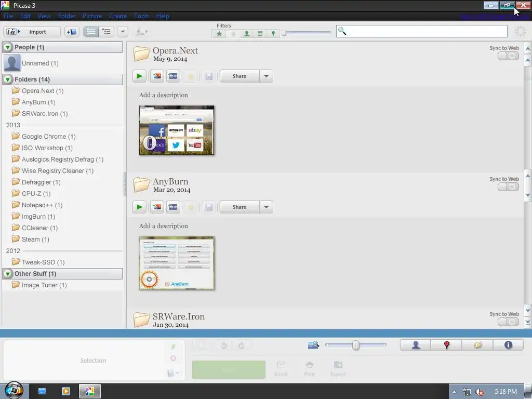Switch to flat folder list view
The height and width of the screenshot is (399, 532).
(91, 32)
